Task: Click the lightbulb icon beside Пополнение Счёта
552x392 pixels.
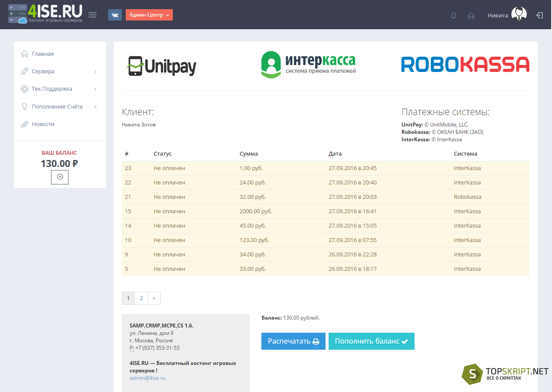Action: point(24,106)
